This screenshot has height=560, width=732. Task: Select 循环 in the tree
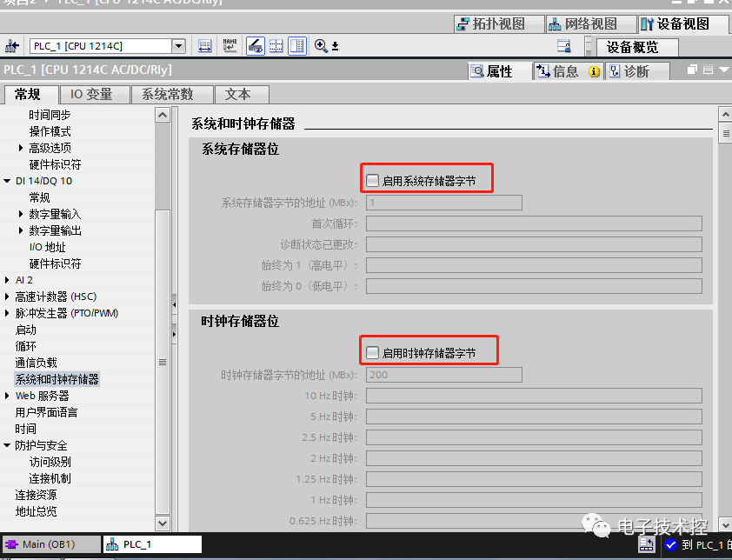pyautogui.click(x=26, y=346)
